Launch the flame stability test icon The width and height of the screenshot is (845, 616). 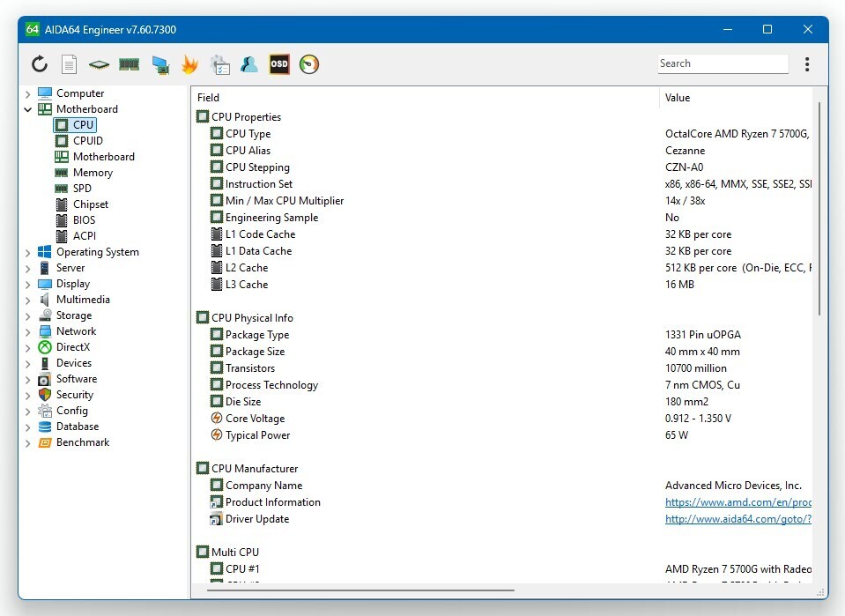point(189,64)
